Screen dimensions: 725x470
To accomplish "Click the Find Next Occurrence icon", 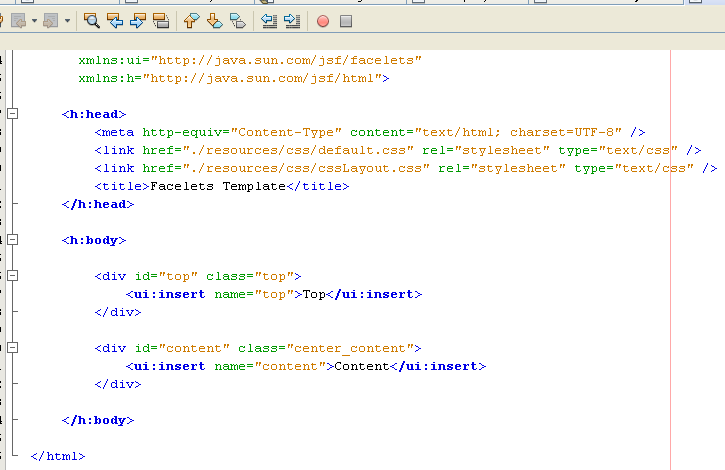I will point(138,21).
